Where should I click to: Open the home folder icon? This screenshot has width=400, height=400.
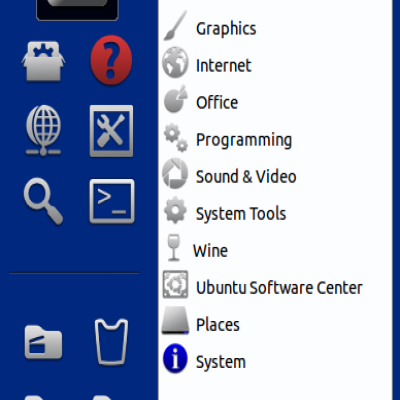(43, 342)
